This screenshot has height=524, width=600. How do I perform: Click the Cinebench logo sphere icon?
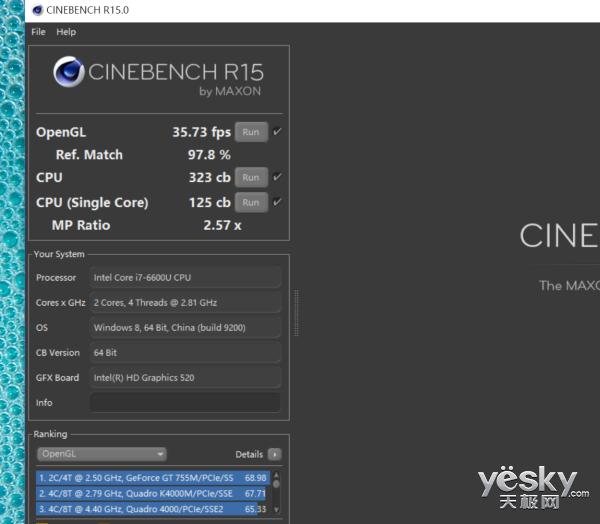coord(69,72)
